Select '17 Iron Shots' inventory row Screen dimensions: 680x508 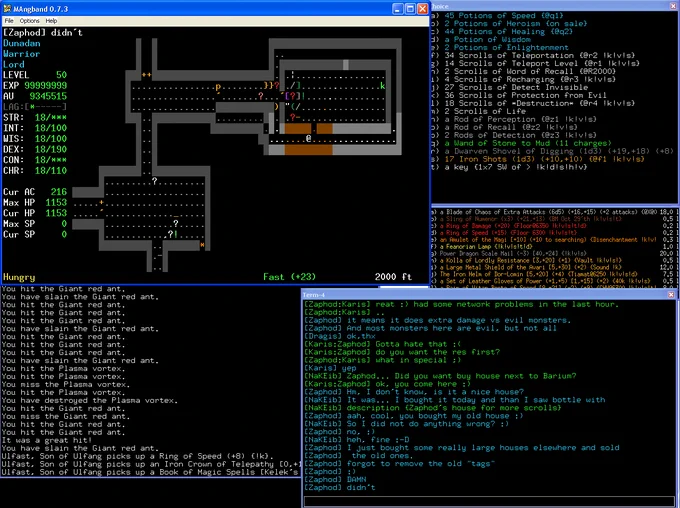(x=538, y=159)
